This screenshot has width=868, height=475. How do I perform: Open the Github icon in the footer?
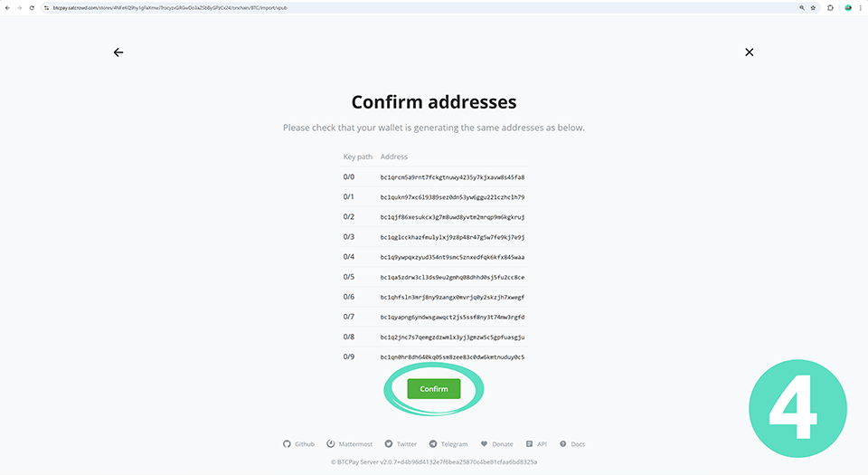click(x=288, y=444)
